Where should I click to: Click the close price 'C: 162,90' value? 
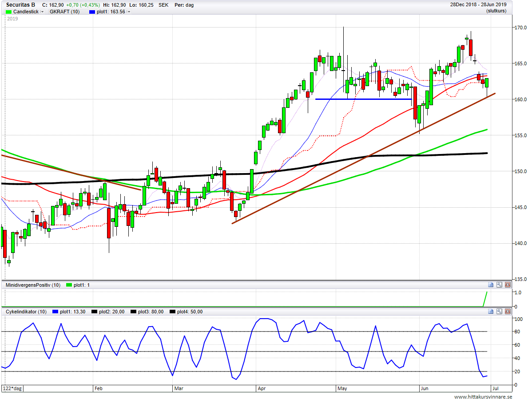click(x=52, y=5)
